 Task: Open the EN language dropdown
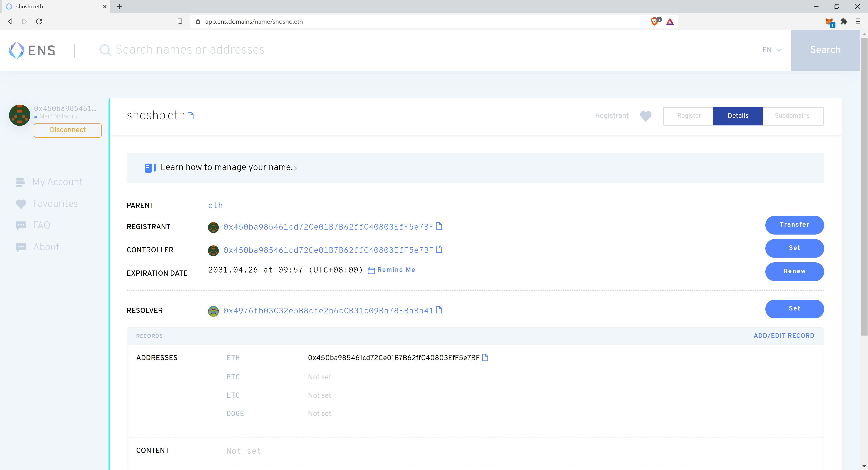[772, 50]
